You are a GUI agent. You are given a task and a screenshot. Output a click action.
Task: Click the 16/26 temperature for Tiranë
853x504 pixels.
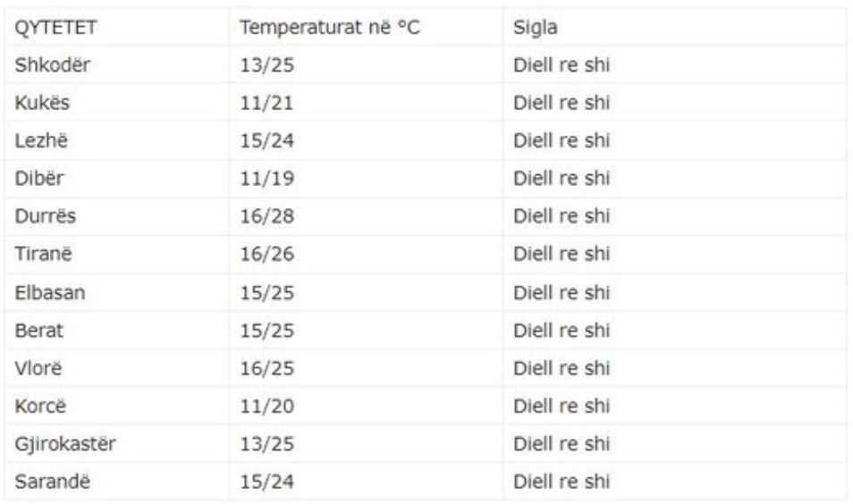(x=266, y=255)
